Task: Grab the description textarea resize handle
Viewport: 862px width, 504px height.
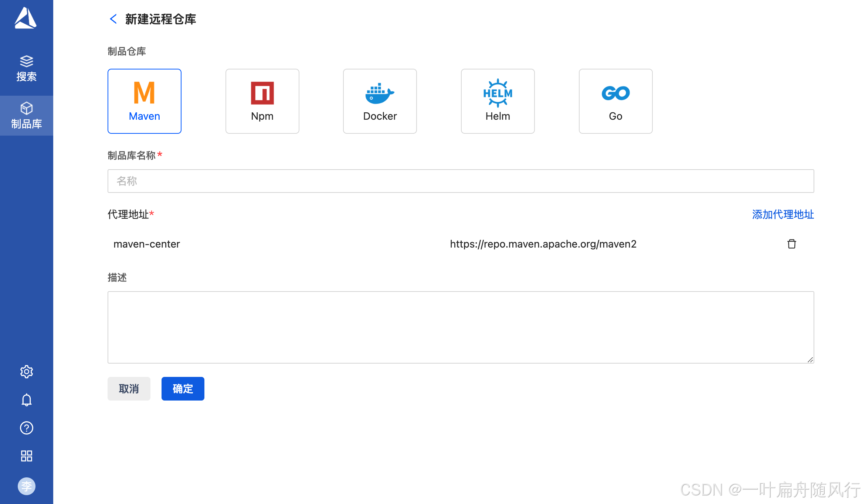Action: (810, 360)
